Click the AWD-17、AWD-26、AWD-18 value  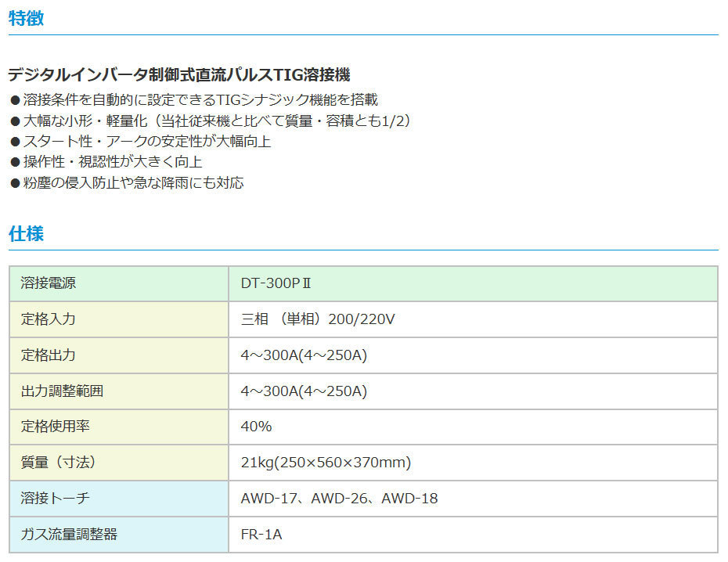(x=339, y=499)
